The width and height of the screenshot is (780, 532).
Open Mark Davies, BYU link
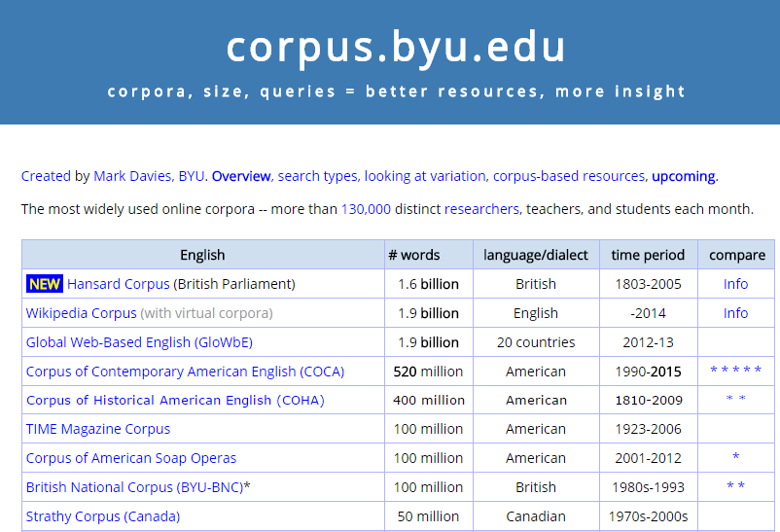pyautogui.click(x=149, y=176)
